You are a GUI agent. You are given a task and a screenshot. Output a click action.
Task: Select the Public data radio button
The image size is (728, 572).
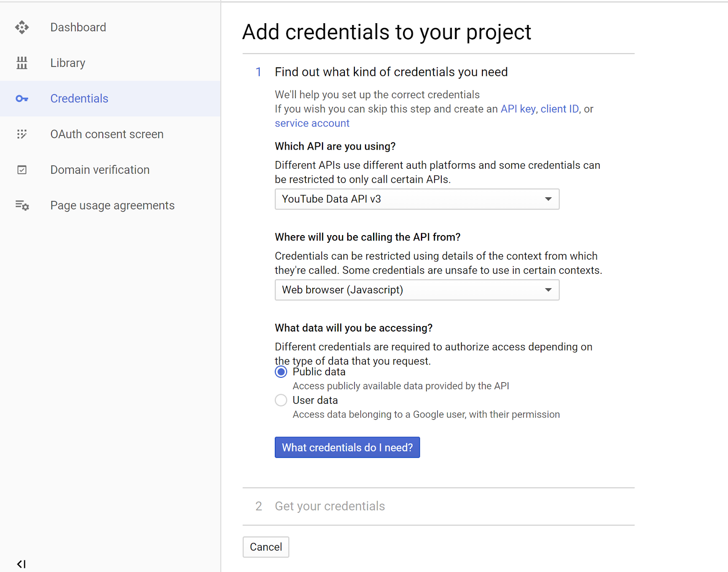pos(281,372)
